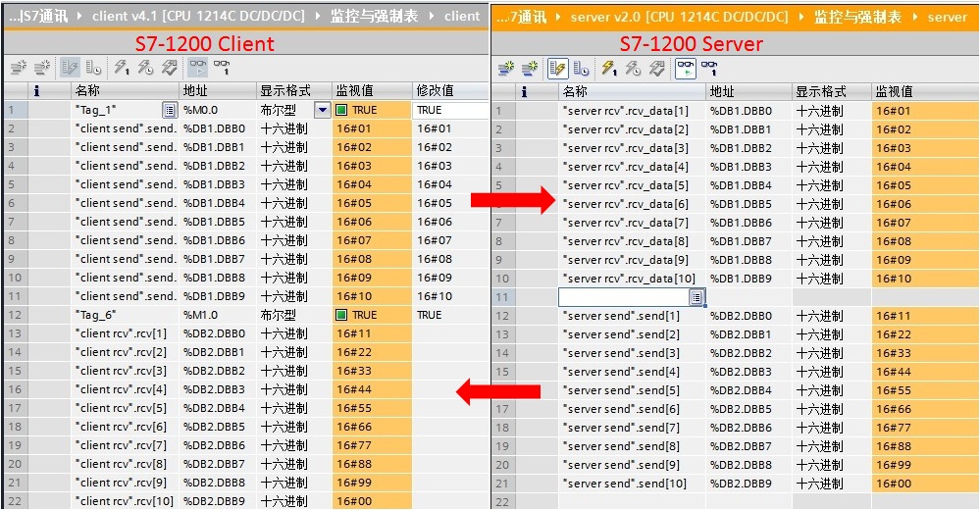This screenshot has width=980, height=510.
Task: Click Modify once and now in client toolbar
Action: click(122, 67)
